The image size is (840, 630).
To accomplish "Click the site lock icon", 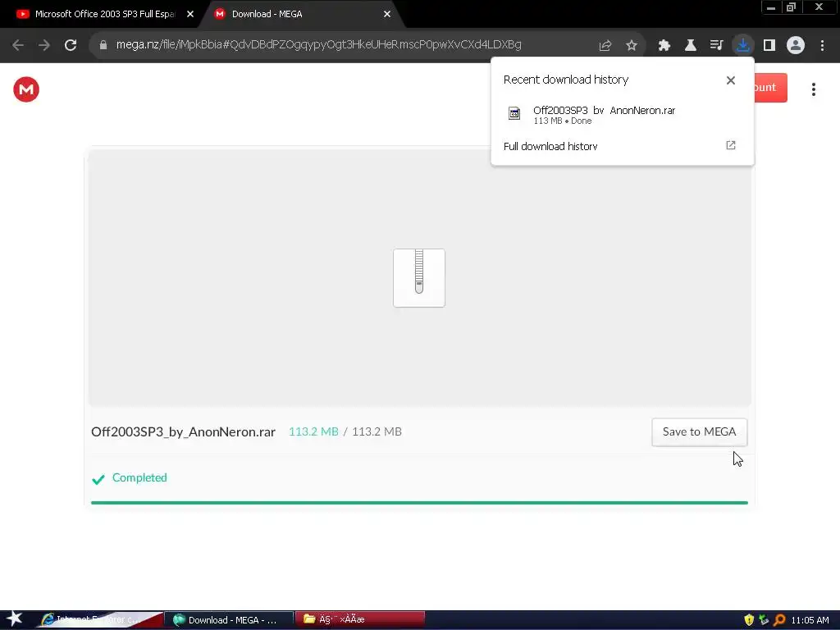I will coord(103,45).
